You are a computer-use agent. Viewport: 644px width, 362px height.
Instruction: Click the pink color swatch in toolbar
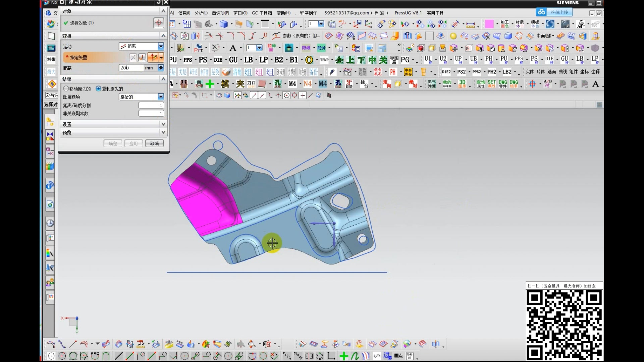489,24
